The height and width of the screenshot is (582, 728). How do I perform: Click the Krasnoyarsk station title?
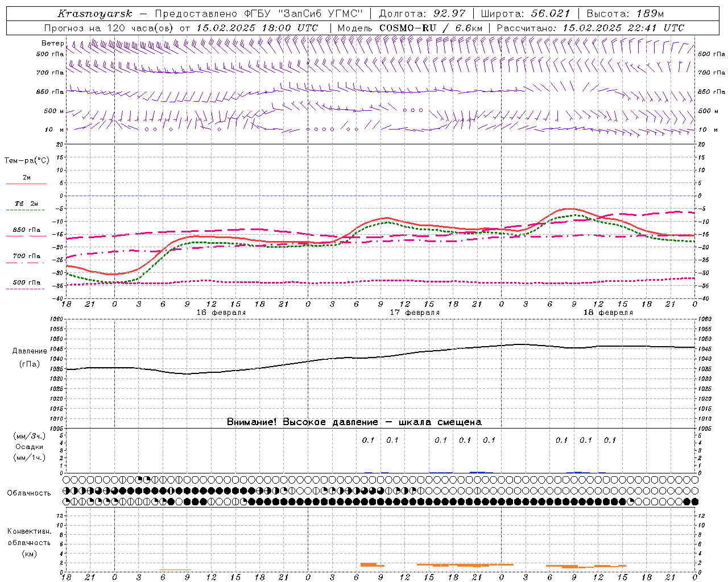[95, 13]
